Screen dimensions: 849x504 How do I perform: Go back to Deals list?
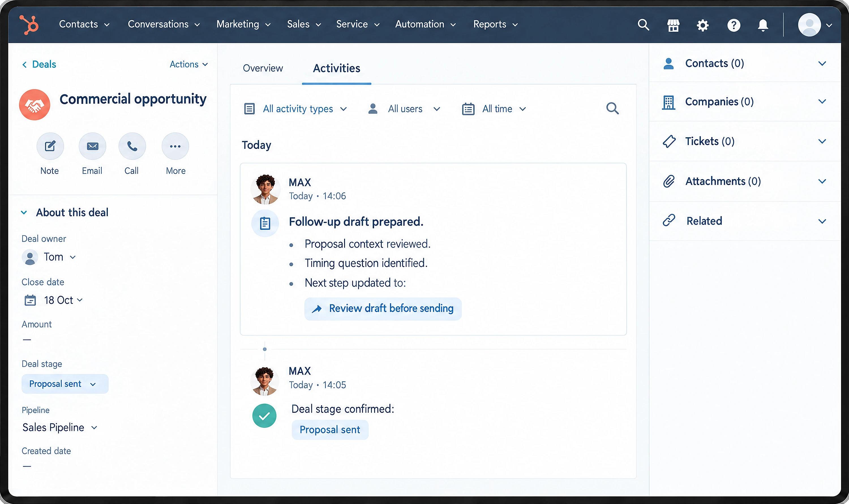pyautogui.click(x=39, y=64)
